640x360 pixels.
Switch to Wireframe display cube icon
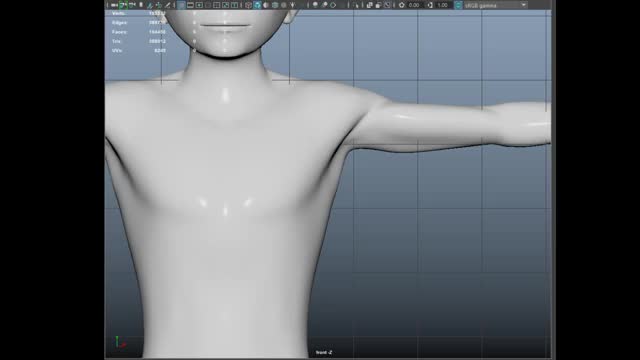[x=249, y=5]
